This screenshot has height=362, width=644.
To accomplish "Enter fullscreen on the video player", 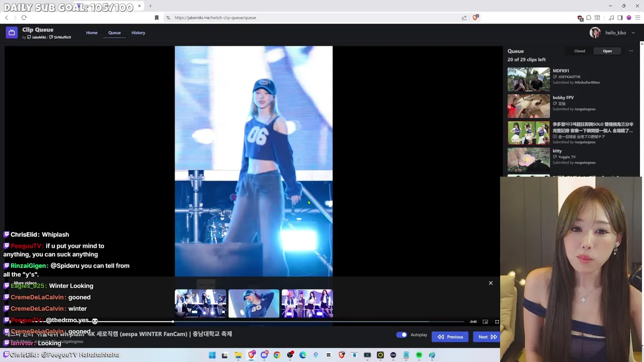I will (x=497, y=322).
